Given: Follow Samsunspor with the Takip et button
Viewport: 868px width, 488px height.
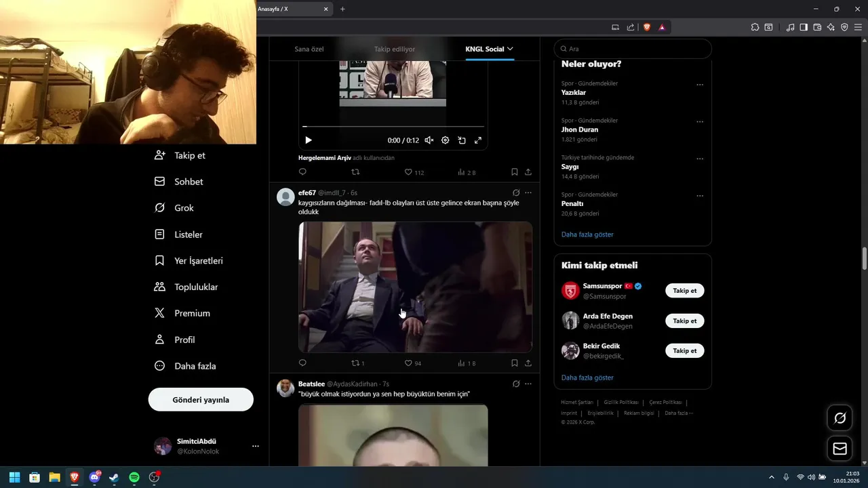Looking at the screenshot, I should point(685,291).
